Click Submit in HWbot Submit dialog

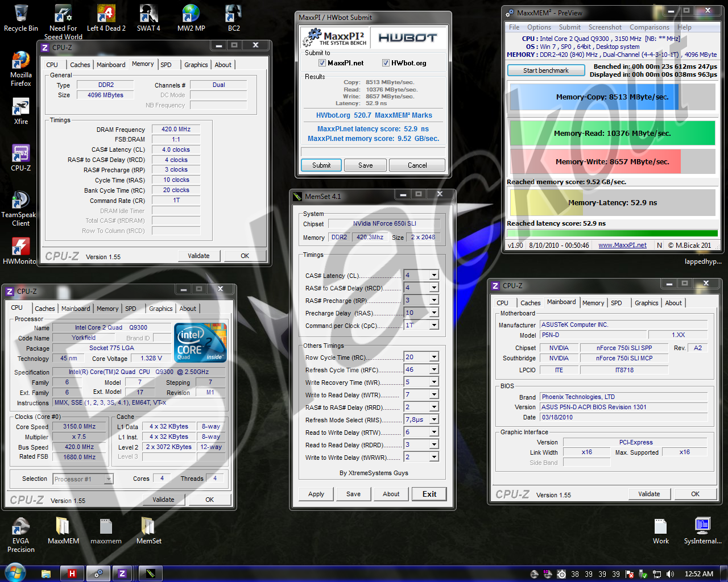(x=321, y=165)
